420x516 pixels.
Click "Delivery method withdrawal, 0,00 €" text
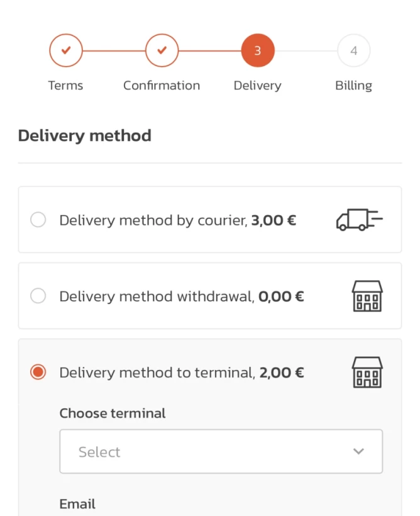click(181, 296)
